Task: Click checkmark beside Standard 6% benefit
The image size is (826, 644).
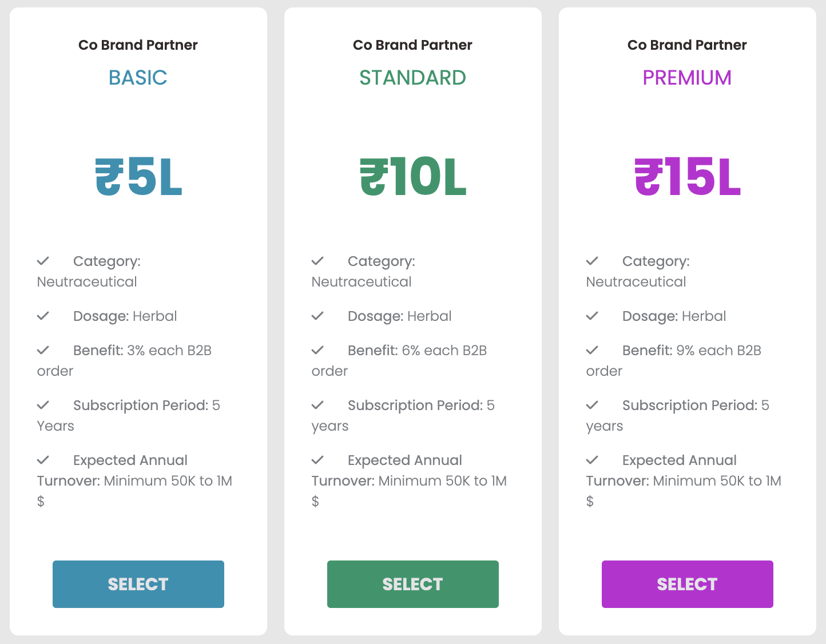Action: [318, 351]
